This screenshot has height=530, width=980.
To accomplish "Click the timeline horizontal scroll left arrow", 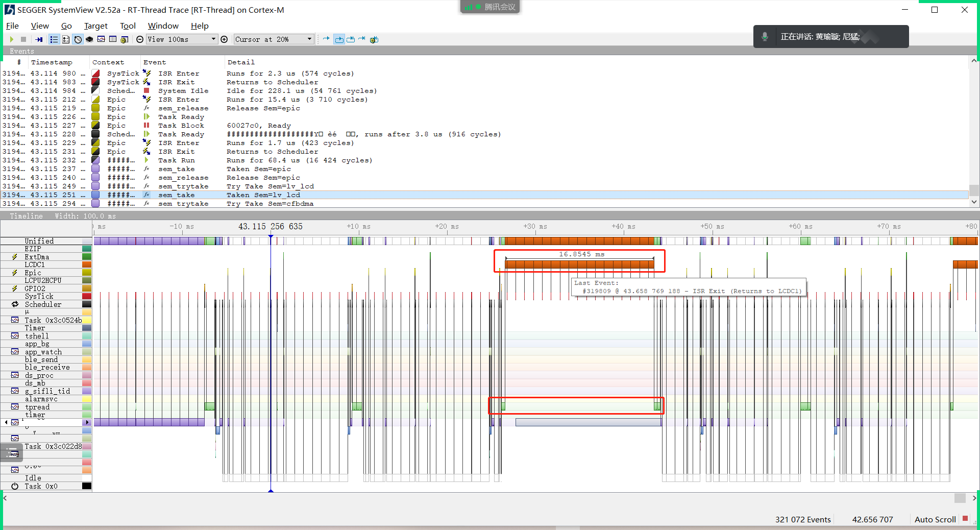I will click(x=5, y=498).
